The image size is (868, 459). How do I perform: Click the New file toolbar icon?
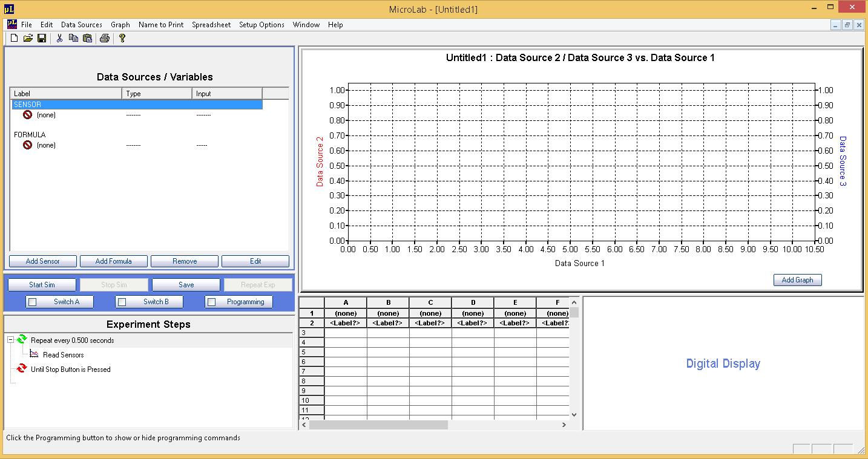tap(15, 38)
